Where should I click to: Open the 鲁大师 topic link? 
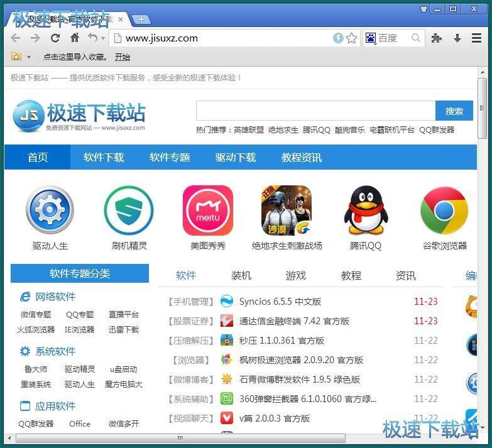click(x=36, y=369)
